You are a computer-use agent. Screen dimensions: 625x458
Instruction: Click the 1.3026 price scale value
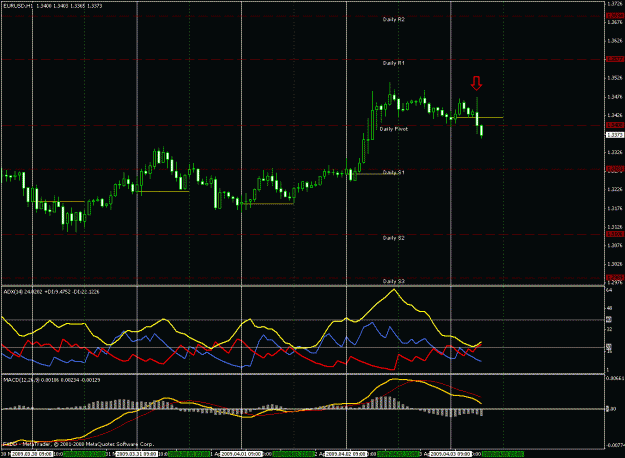pos(615,264)
